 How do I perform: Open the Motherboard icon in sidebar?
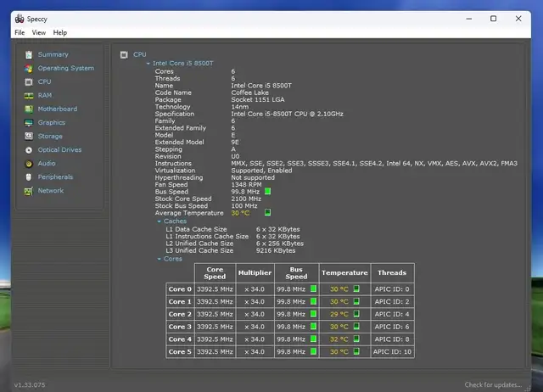point(29,109)
